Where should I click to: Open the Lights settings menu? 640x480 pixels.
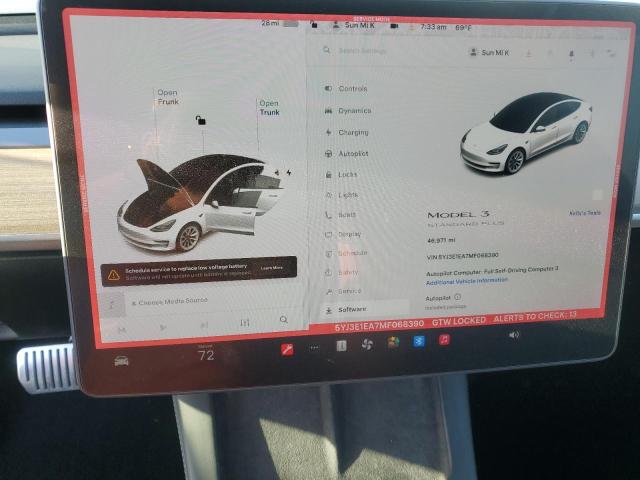point(342,195)
